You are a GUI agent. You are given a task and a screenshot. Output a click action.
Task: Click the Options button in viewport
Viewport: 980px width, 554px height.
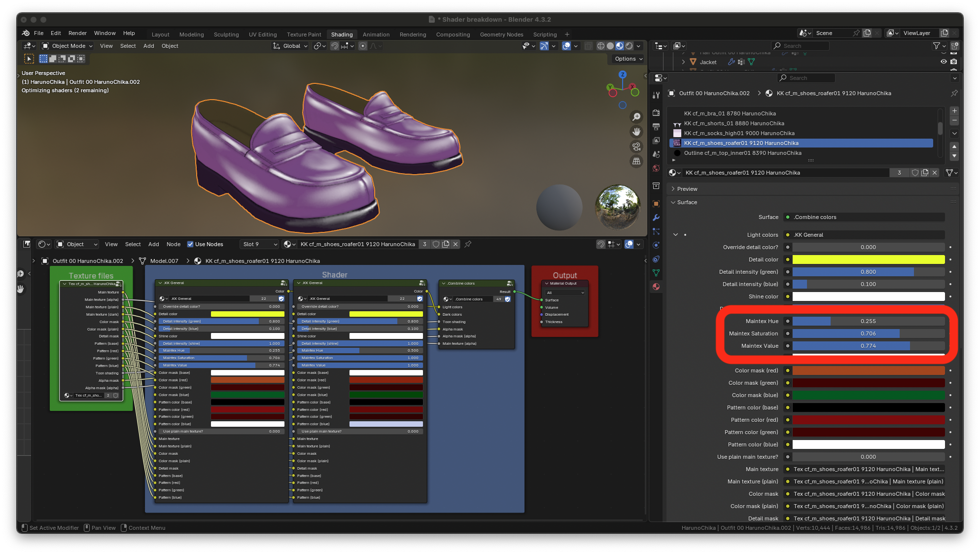click(629, 59)
